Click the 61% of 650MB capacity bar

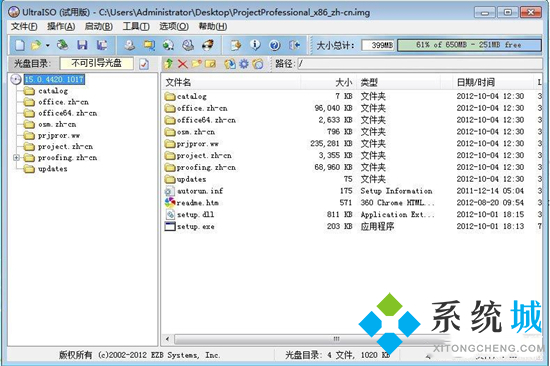click(x=469, y=45)
